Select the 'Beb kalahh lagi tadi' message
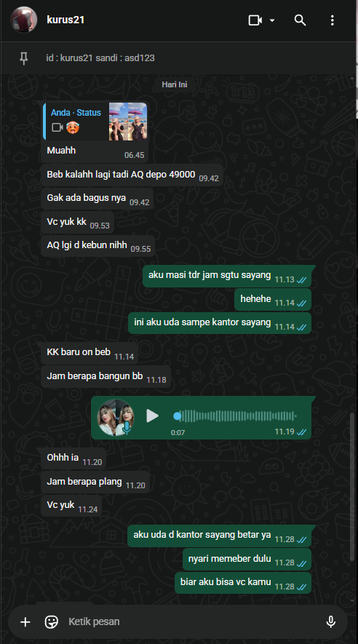The height and width of the screenshot is (644, 358). (132, 175)
